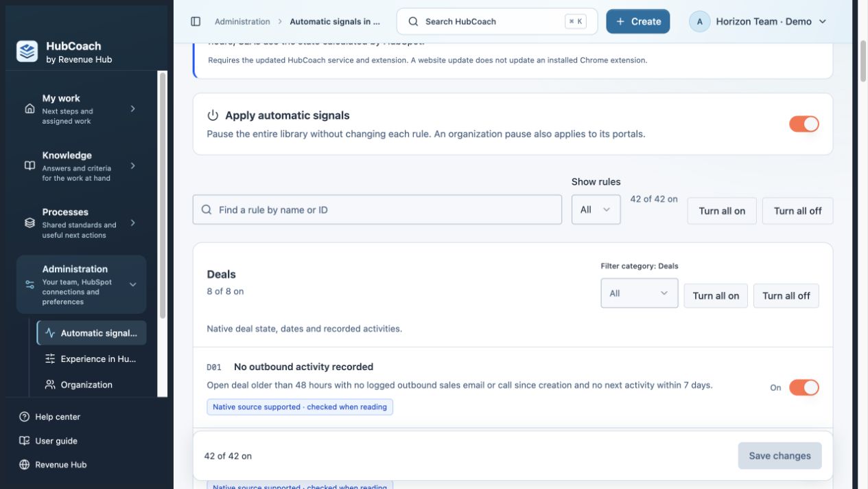
Task: Expand the Processes section chevron
Action: (x=132, y=223)
